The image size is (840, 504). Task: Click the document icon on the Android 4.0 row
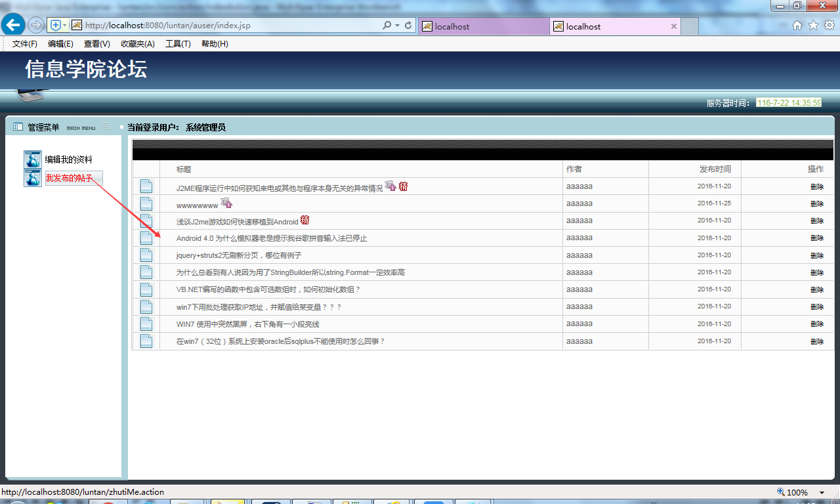pyautogui.click(x=145, y=238)
